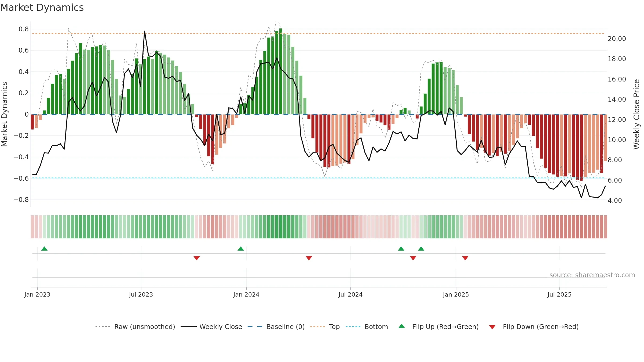Click the −0.6 left axis tick label
This screenshot has height=362, width=644.
21,179
